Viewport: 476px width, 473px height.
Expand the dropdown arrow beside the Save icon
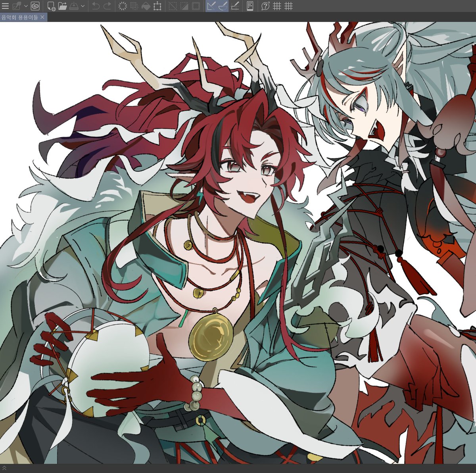point(83,6)
